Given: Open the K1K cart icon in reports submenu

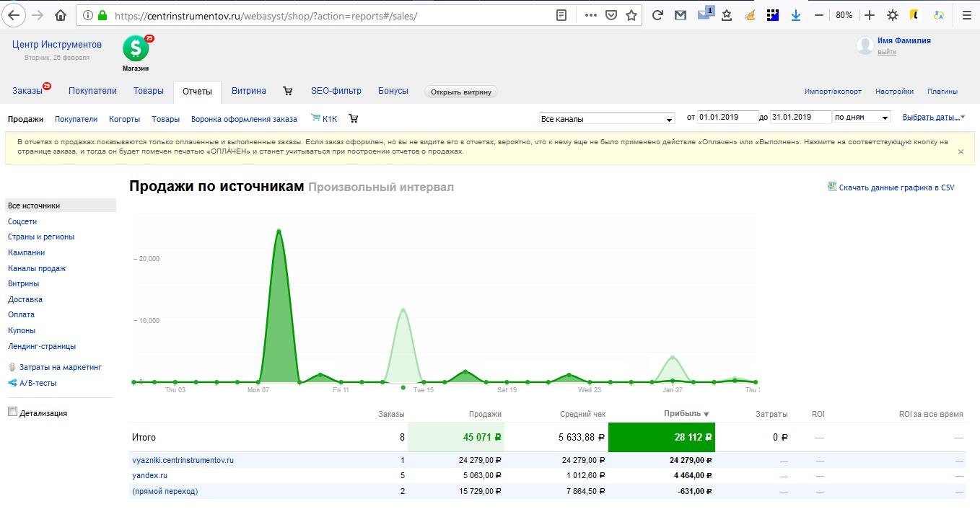Looking at the screenshot, I should [x=315, y=118].
